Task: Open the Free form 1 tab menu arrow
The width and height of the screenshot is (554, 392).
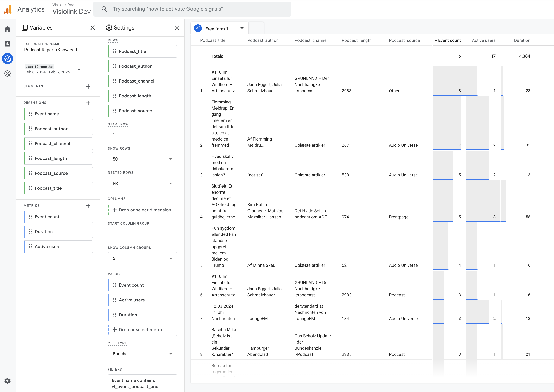Action: 242,28
